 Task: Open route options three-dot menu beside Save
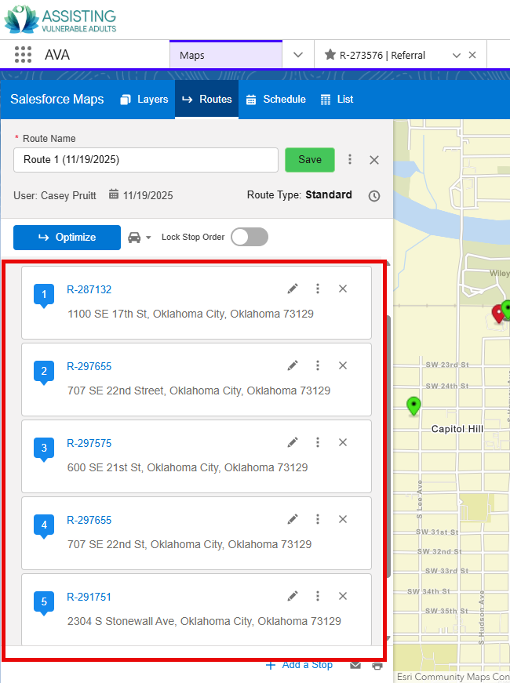[350, 159]
